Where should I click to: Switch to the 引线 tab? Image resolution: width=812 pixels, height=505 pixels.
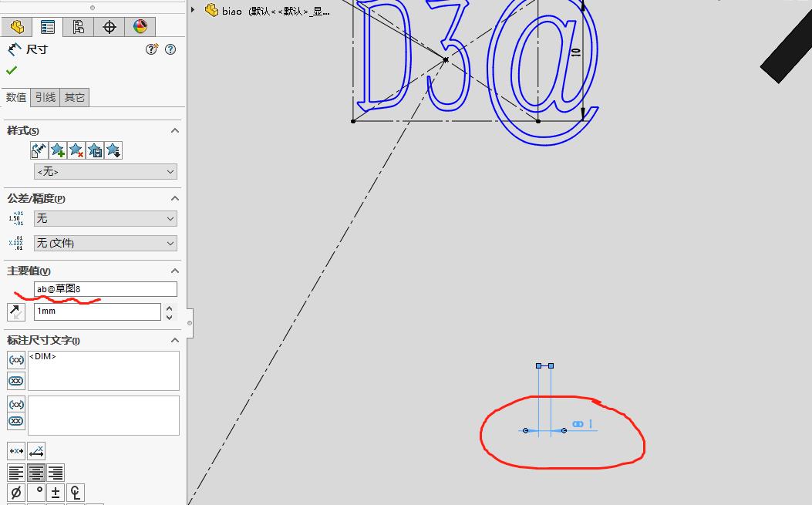[46, 97]
